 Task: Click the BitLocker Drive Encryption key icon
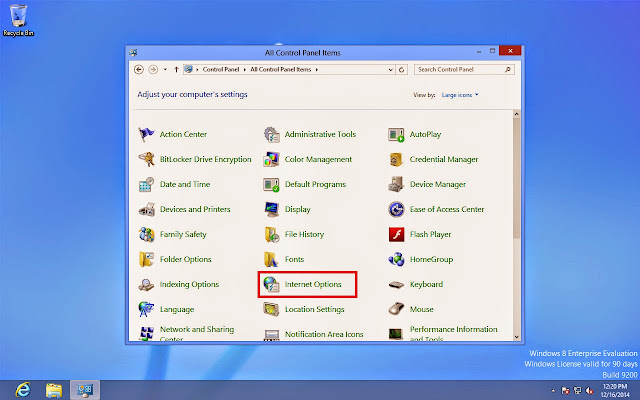point(146,159)
